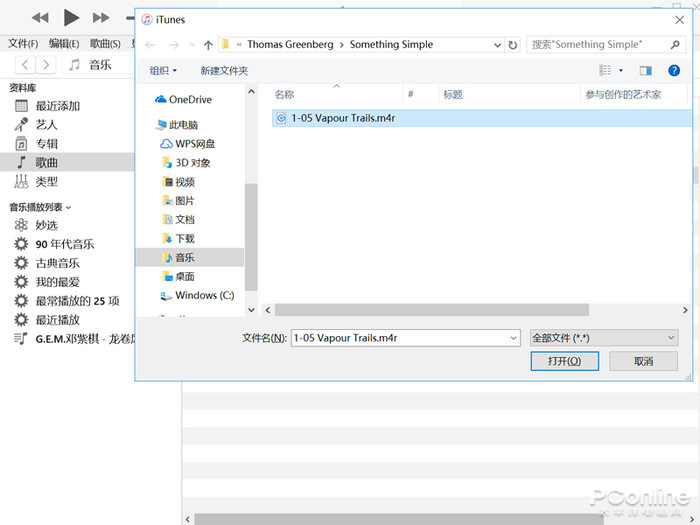Image resolution: width=700 pixels, height=525 pixels.
Task: Go forward in iTunes library navigation
Action: (x=46, y=65)
